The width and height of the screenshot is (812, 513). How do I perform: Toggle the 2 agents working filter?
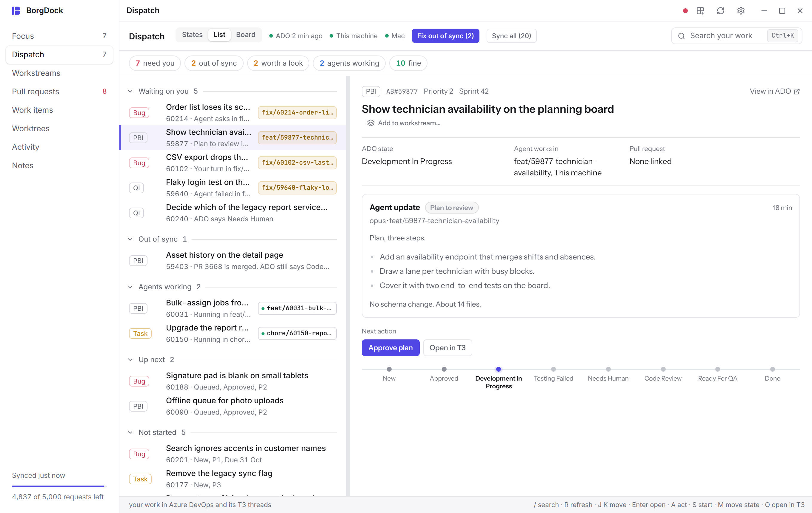click(349, 63)
